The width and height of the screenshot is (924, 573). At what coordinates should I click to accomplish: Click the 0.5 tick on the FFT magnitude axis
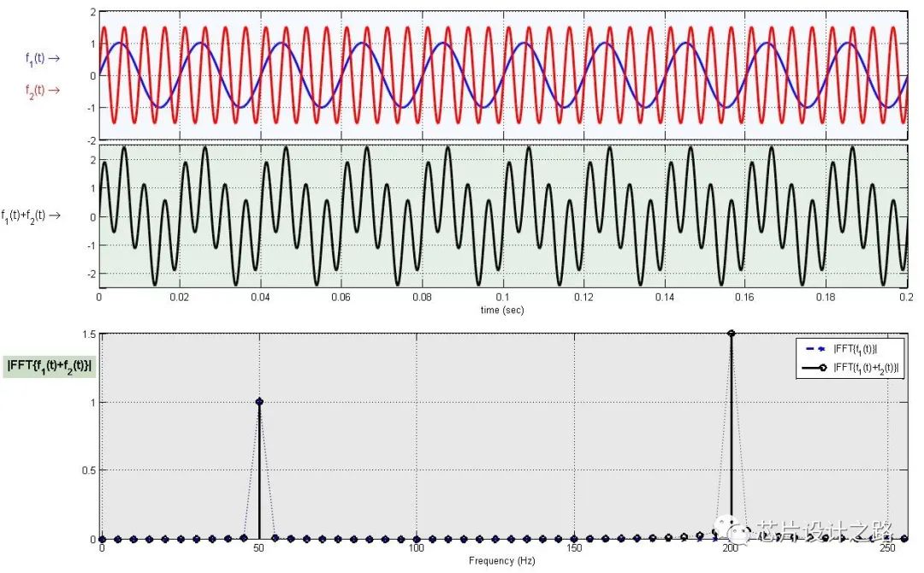click(x=90, y=470)
